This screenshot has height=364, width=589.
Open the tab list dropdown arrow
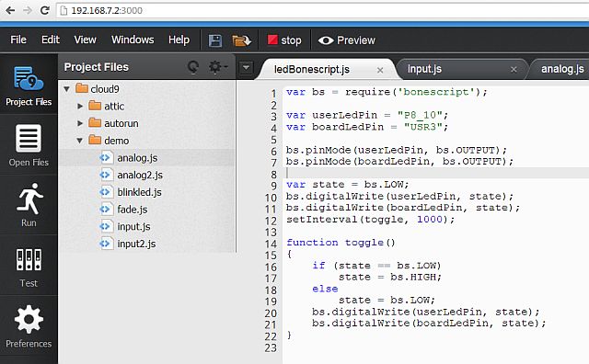click(x=246, y=68)
